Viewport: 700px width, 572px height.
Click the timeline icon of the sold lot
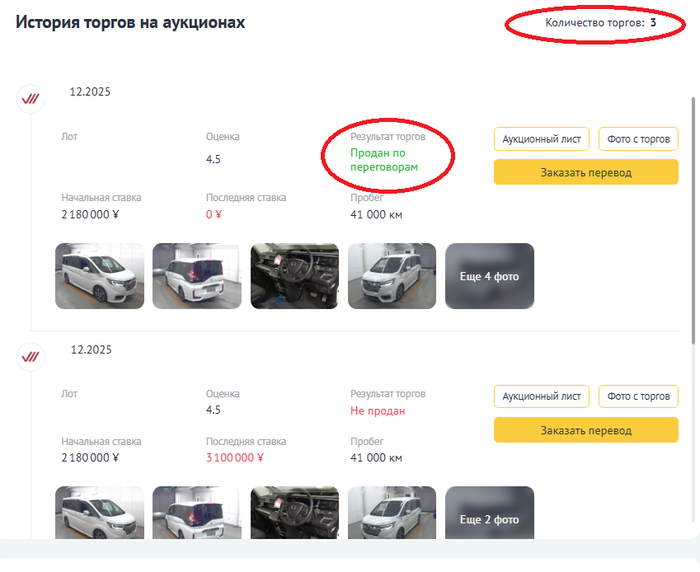[x=32, y=98]
